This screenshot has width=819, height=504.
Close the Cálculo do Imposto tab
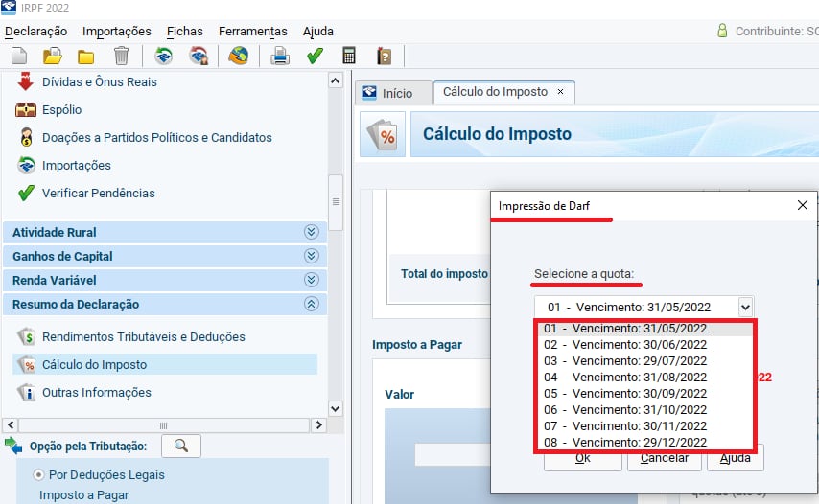click(x=561, y=92)
